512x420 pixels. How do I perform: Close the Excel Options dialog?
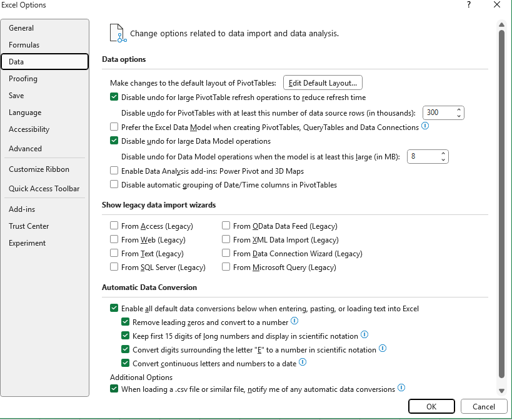[x=497, y=4]
